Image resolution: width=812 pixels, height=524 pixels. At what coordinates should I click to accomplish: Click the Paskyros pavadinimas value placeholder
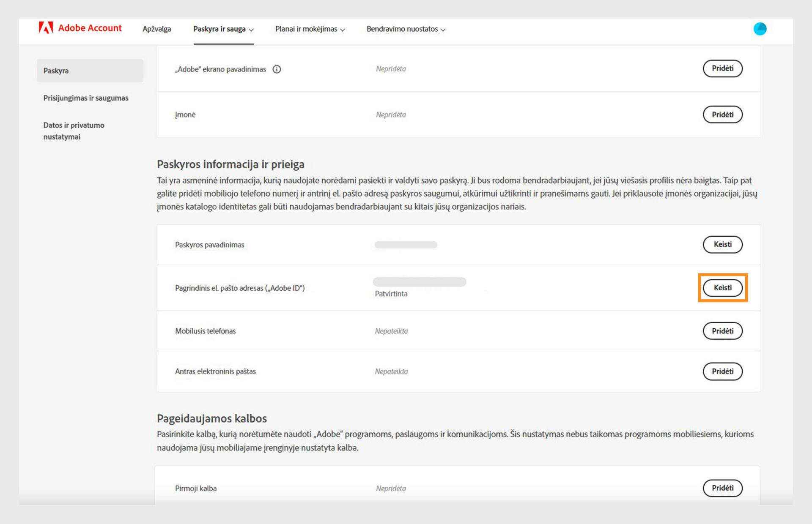tap(406, 245)
